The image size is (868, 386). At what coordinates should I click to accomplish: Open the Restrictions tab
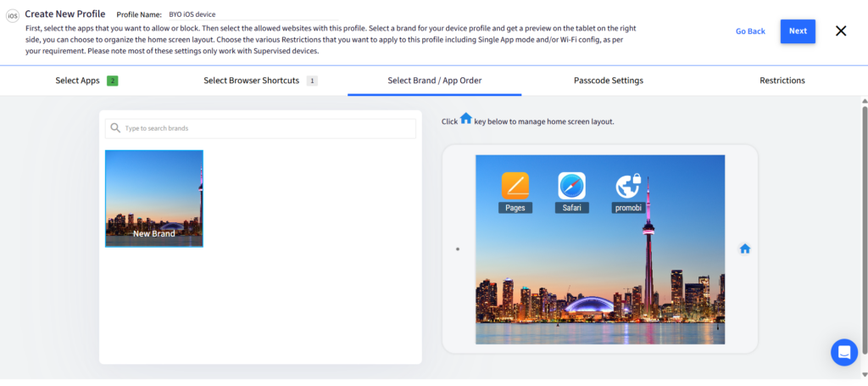782,81
